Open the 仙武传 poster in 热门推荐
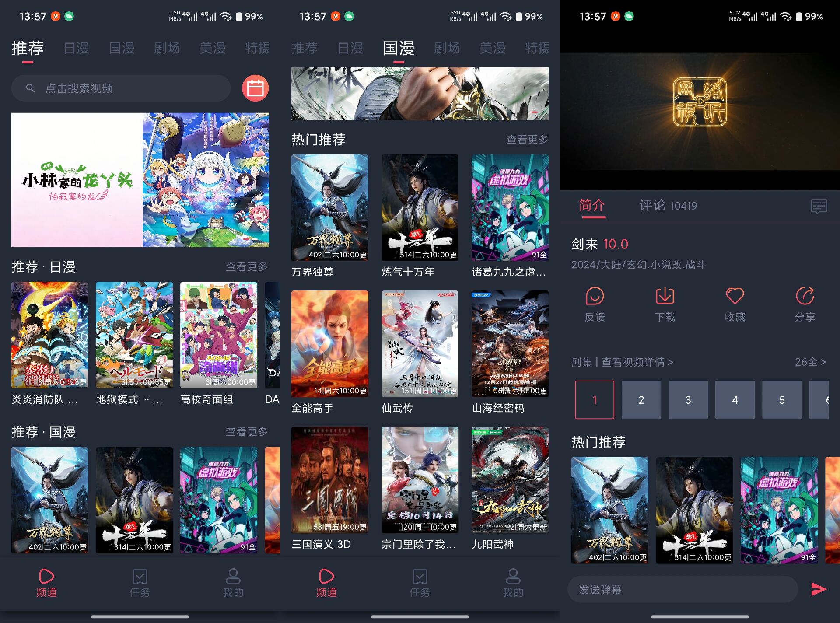 [x=419, y=343]
